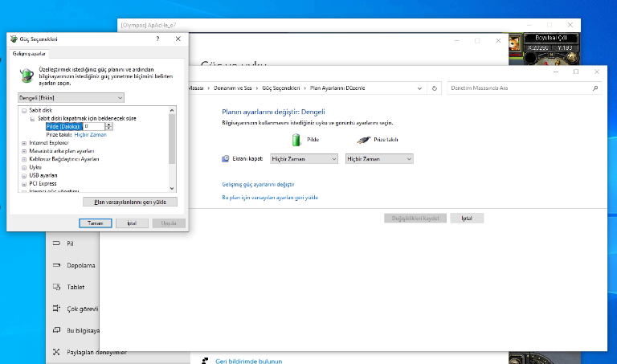Expand the Internet Explorer tree node

click(24, 143)
